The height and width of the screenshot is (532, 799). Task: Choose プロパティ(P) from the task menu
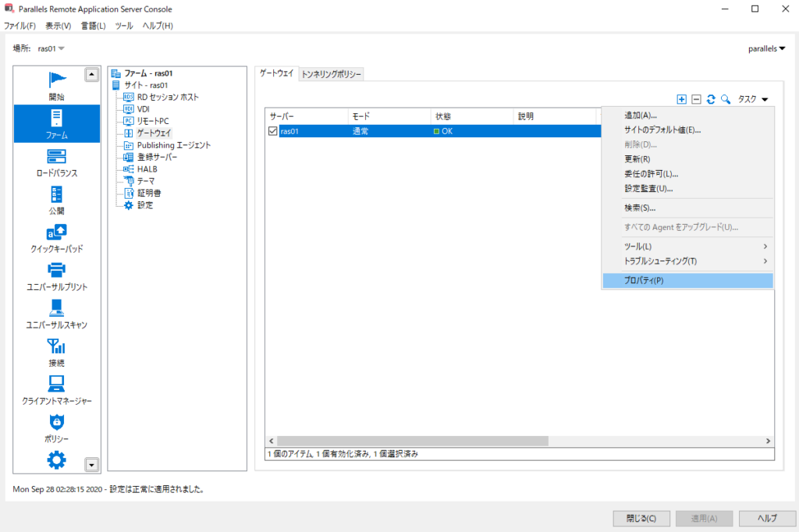pos(687,281)
